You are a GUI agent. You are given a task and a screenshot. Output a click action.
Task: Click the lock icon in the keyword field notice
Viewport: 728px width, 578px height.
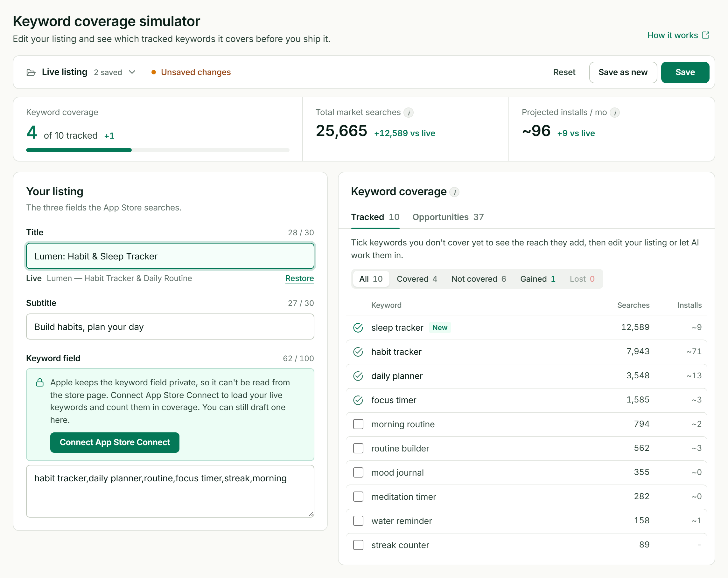tap(40, 382)
